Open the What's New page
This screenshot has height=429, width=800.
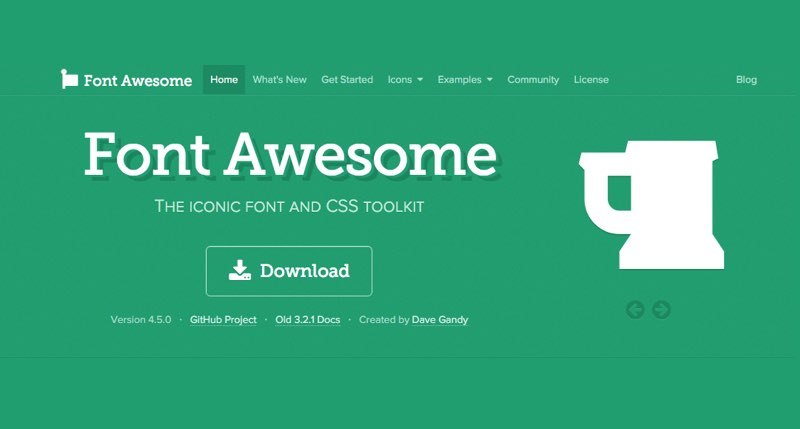click(280, 80)
